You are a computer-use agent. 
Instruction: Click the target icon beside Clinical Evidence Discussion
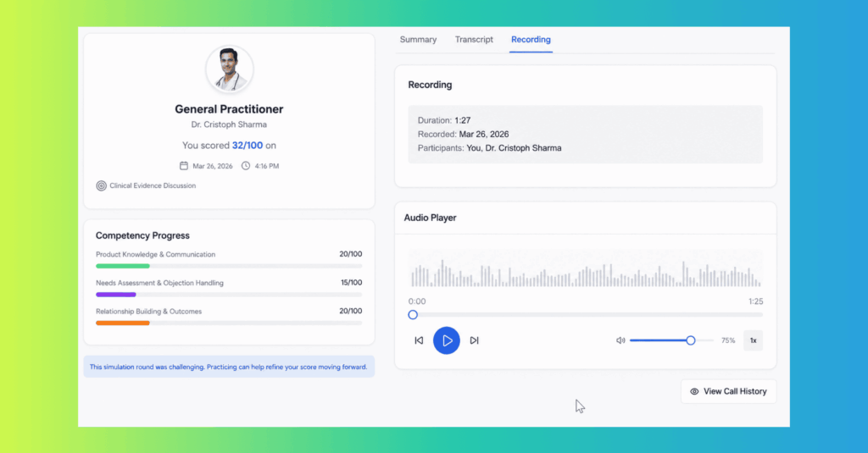point(102,185)
